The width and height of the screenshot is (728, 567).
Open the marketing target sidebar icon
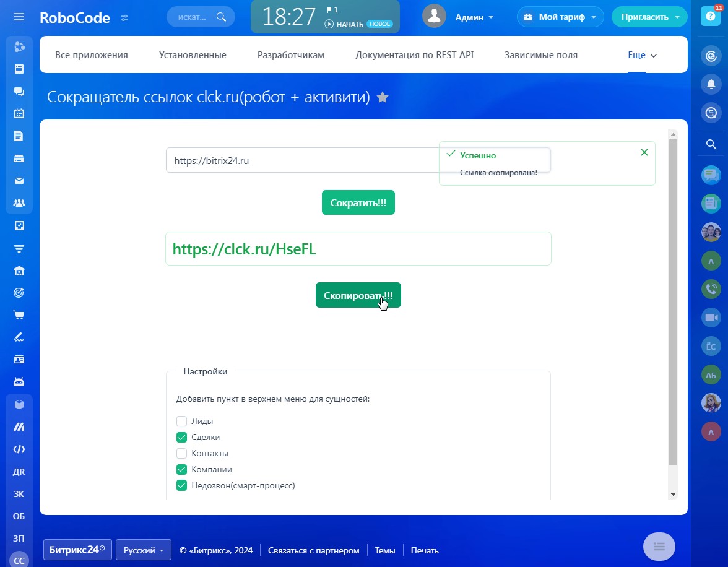pyautogui.click(x=19, y=293)
